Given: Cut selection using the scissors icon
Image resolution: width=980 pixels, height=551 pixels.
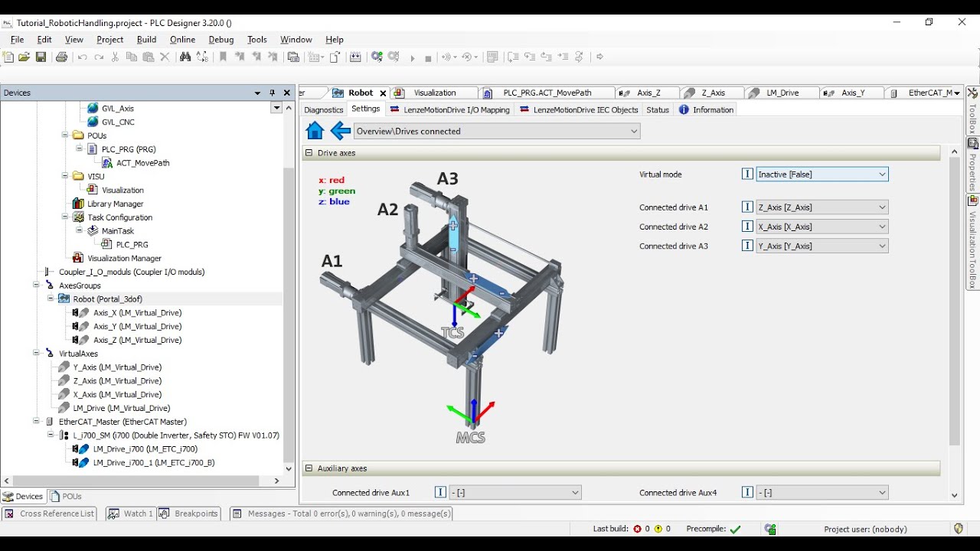Looking at the screenshot, I should (x=115, y=57).
